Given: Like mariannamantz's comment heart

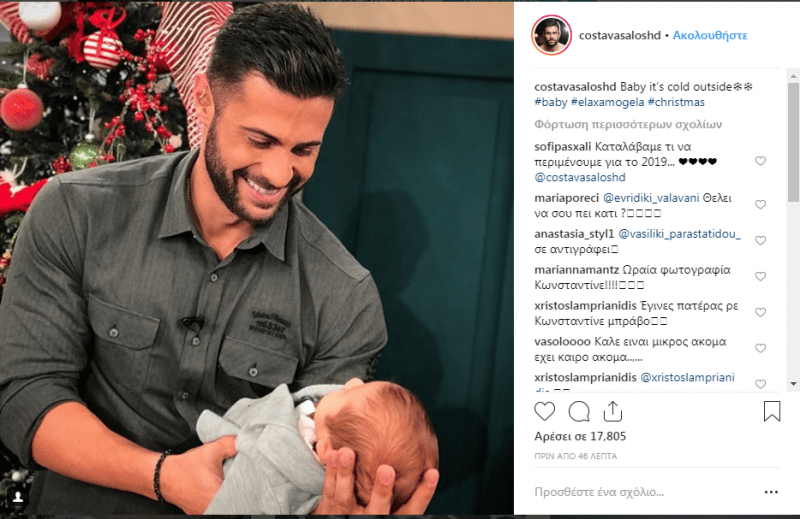Looking at the screenshot, I should [760, 277].
